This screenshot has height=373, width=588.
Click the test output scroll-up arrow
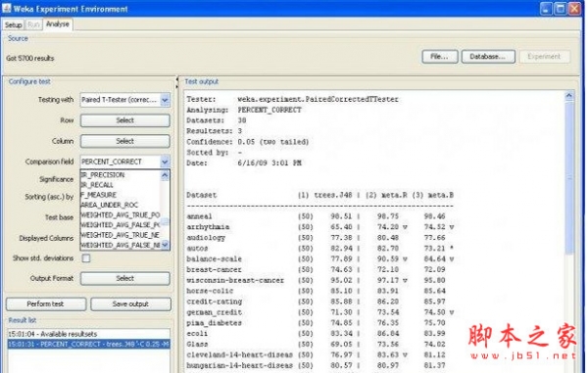[x=568, y=96]
